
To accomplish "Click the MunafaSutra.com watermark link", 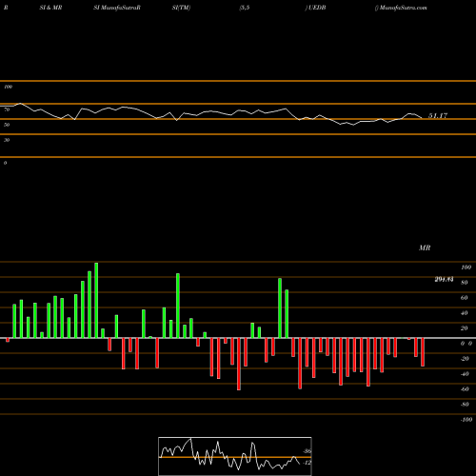I will coord(403,8).
